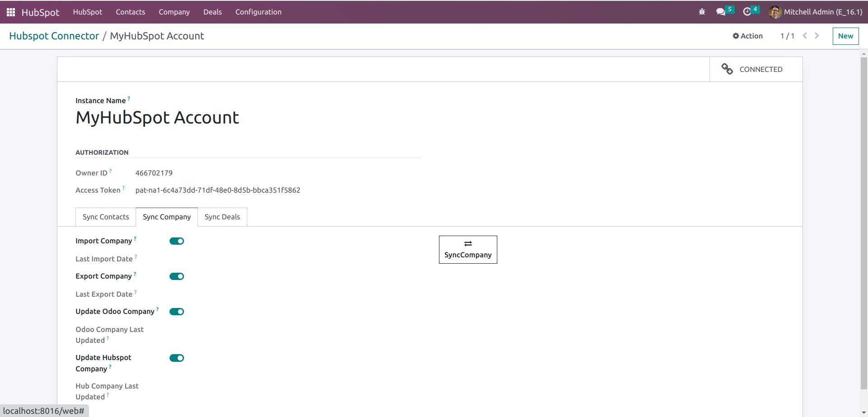Click the record pager 1 / 1
Image resolution: width=868 pixels, height=417 pixels.
point(787,36)
